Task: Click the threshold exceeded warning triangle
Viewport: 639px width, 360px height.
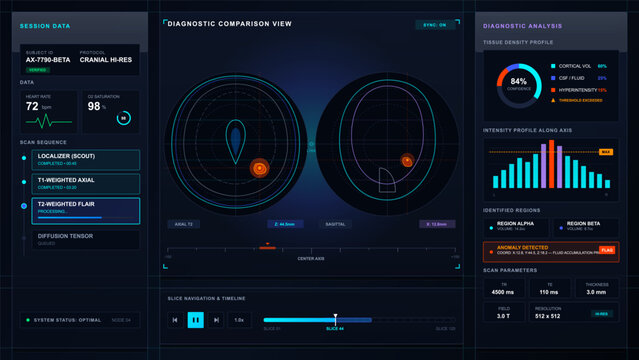Action: (x=553, y=100)
